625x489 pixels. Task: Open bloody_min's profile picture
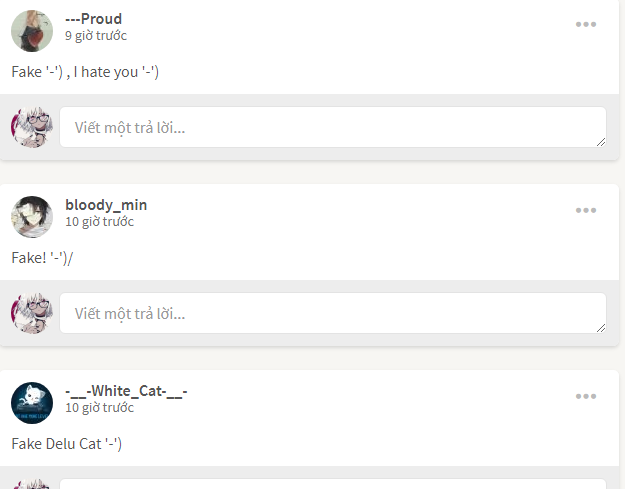point(32,217)
